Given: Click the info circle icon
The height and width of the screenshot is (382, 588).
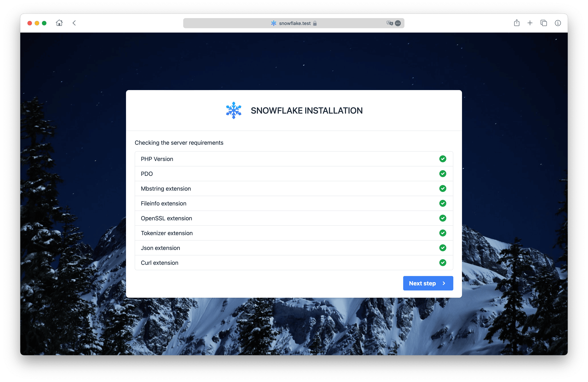Looking at the screenshot, I should click(558, 23).
